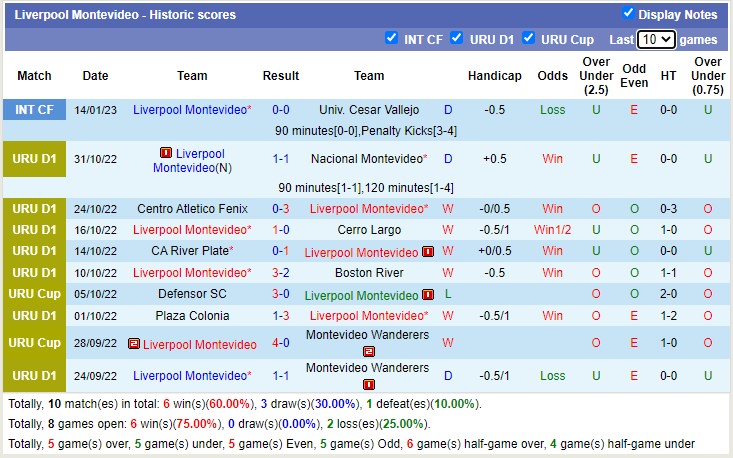Open Nacional Montevideo team link
This screenshot has width=733, height=458.
pyautogui.click(x=366, y=159)
